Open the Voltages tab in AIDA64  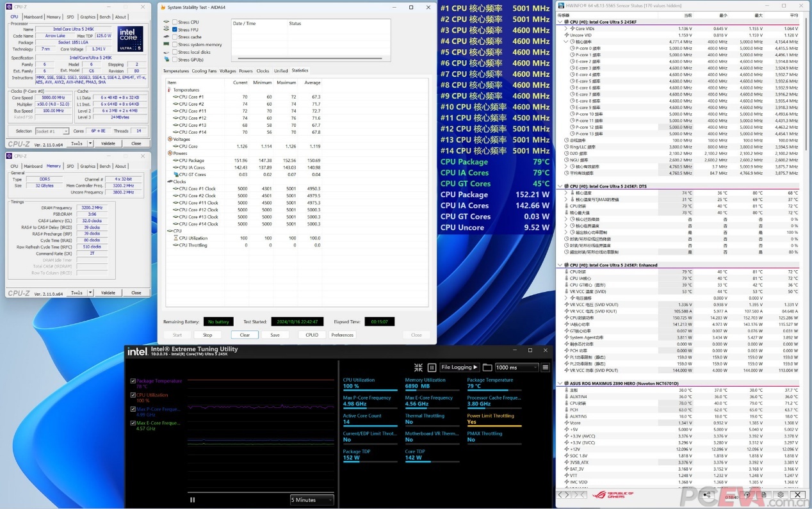click(x=228, y=71)
